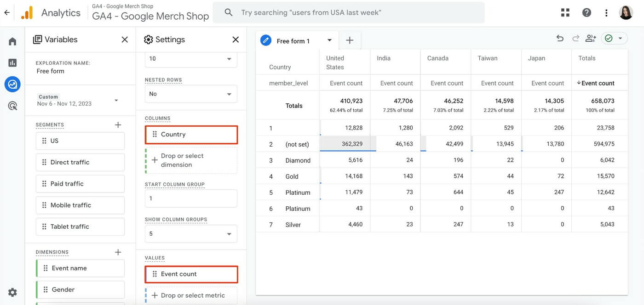Open Admin settings via the bottom-left gear
The height and width of the screenshot is (305, 644).
pos(12,292)
